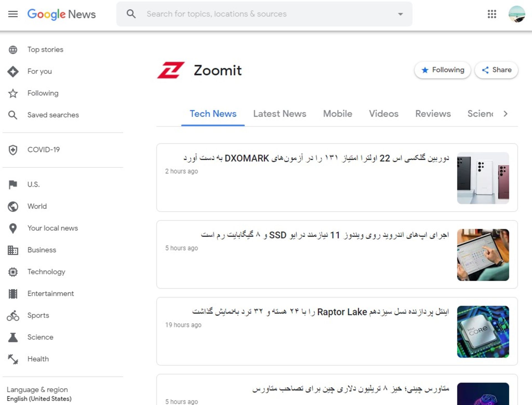This screenshot has width=532, height=405.
Task: Toggle the Following button for Zoomit
Action: 443,70
